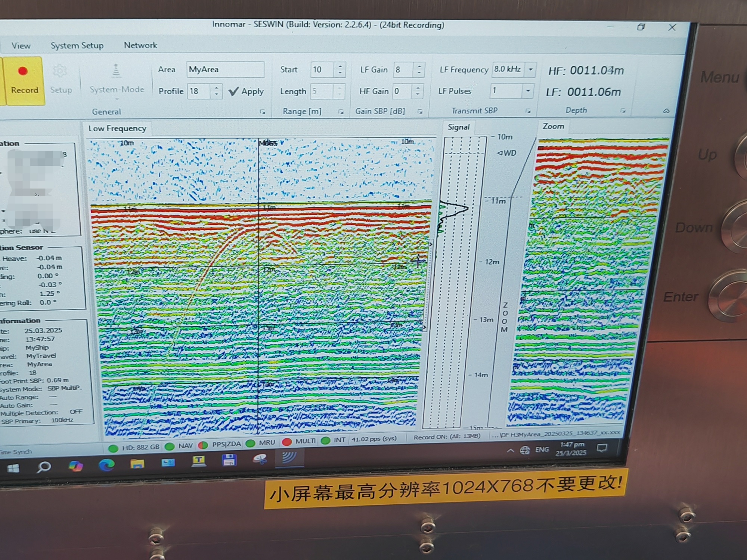Click the red MULTI status indicator

(x=299, y=441)
